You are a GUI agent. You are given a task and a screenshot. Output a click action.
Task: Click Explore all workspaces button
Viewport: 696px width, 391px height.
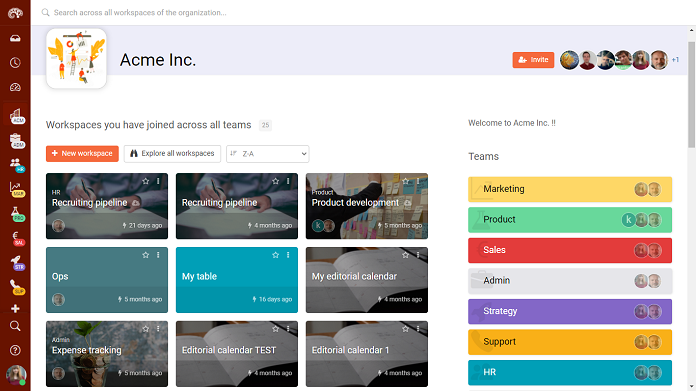tap(172, 154)
